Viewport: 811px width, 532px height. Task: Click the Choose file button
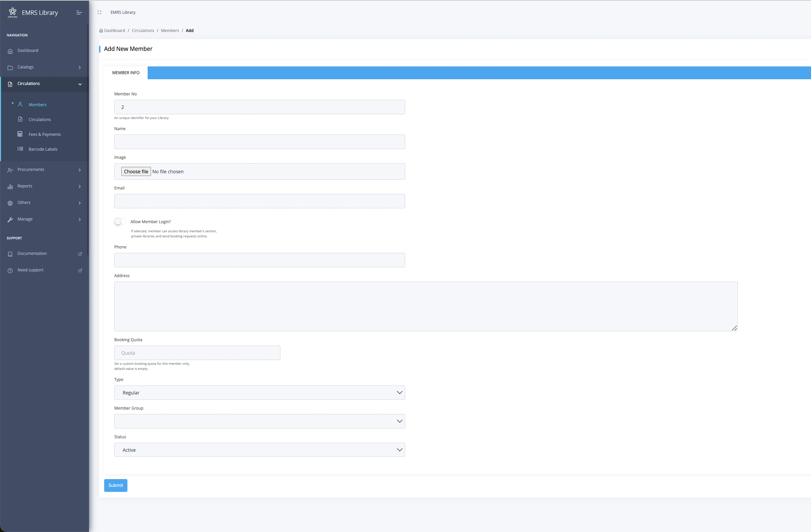tap(136, 171)
